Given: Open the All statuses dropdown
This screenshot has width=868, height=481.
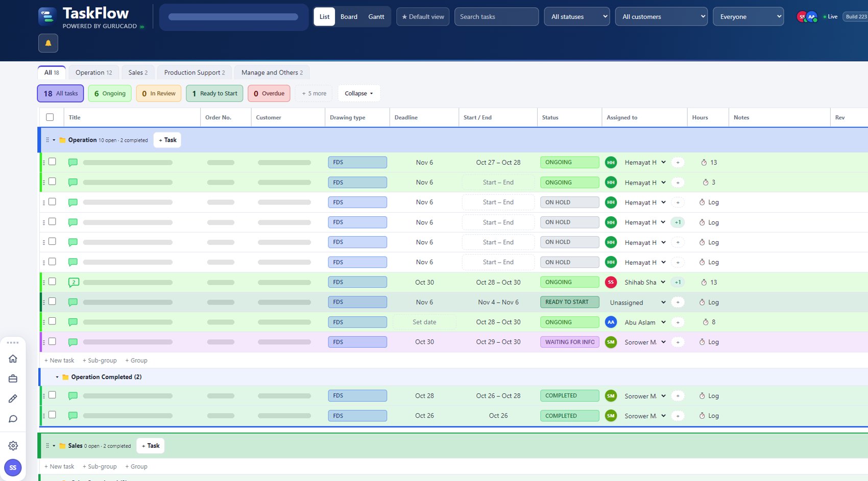Looking at the screenshot, I should click(577, 16).
